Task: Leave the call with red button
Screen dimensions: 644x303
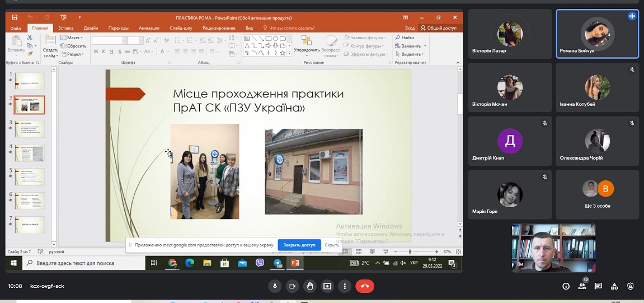Action: coord(365,286)
